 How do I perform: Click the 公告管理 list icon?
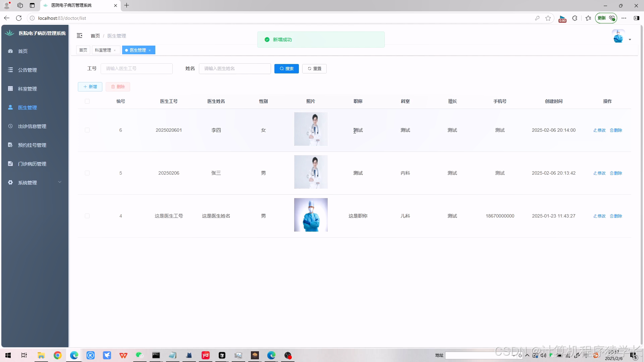(10, 70)
